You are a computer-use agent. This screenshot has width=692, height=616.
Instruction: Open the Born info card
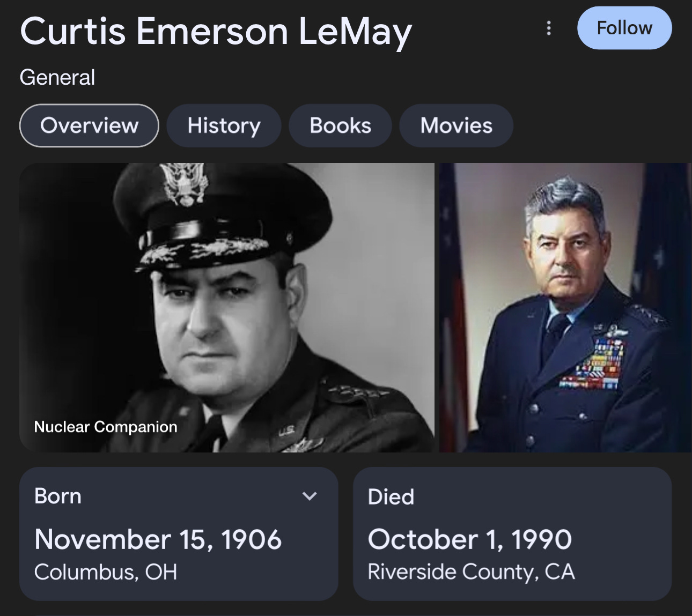[x=179, y=533]
